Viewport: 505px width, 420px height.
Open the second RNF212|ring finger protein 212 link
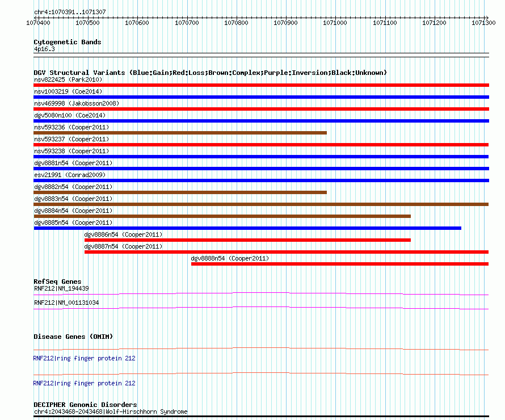[x=85, y=383]
